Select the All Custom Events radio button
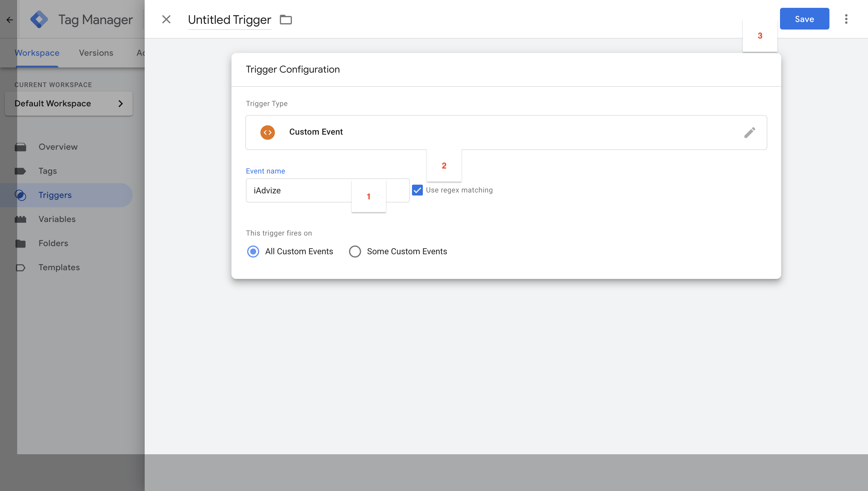868x491 pixels. (x=253, y=251)
